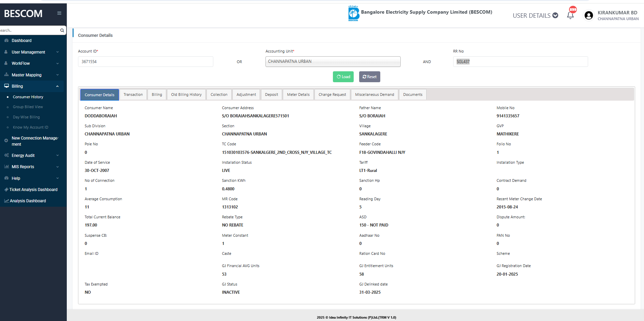Open the Dashboard menu item
The width and height of the screenshot is (644, 321).
(21, 40)
